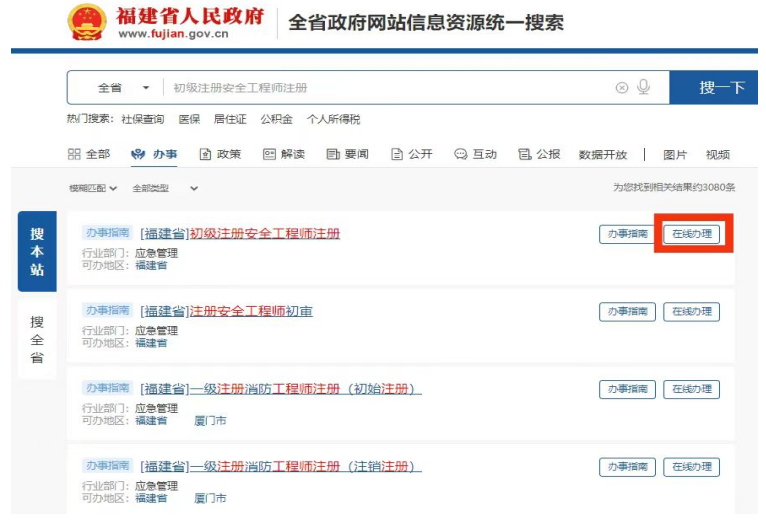This screenshot has height=523, width=766.
Task: Open result 一级注册消防工程师注册（注销注册）
Action: [x=281, y=466]
